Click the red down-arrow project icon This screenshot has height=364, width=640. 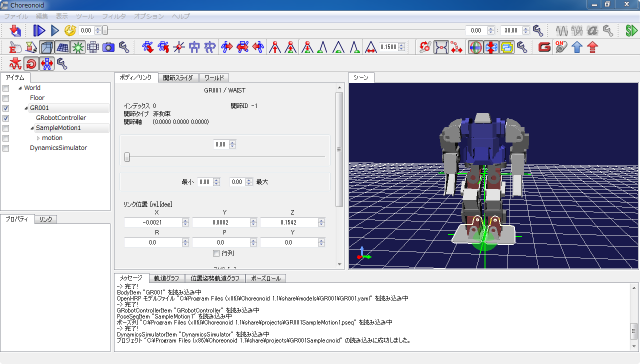pos(15,31)
